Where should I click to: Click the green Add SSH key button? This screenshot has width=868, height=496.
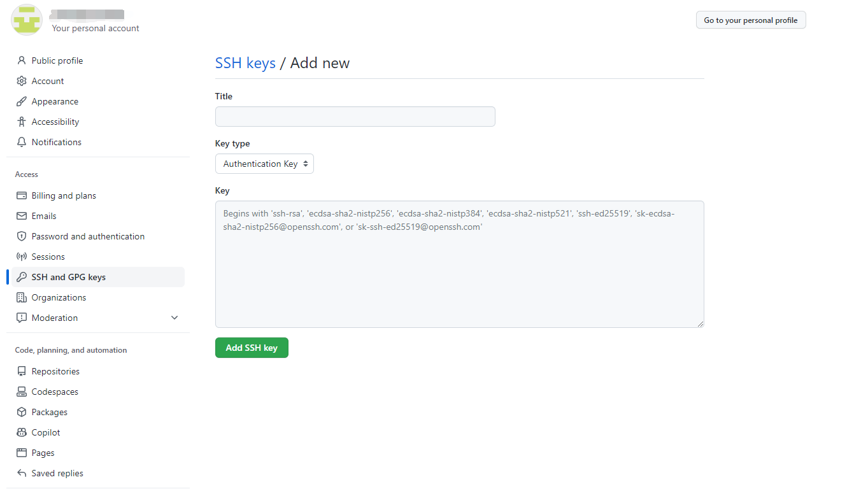[252, 348]
